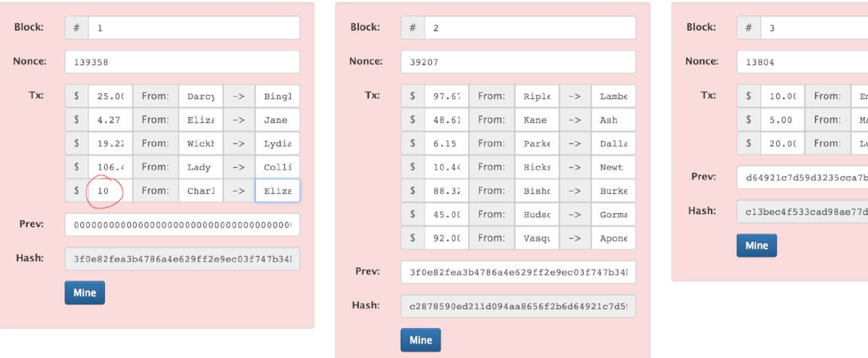Edit the 19.22 amount in Block 1
The width and height of the screenshot is (868, 358).
click(x=111, y=143)
